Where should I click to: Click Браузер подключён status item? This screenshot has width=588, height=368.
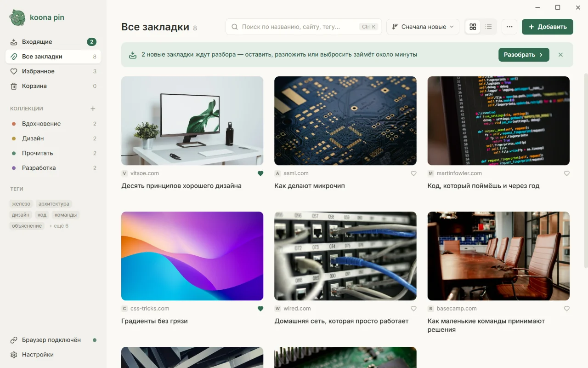point(53,340)
